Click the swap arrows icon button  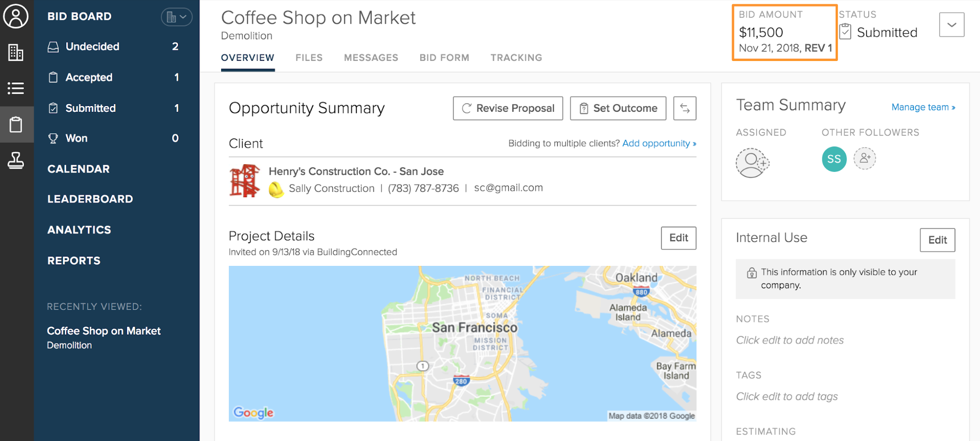(684, 108)
